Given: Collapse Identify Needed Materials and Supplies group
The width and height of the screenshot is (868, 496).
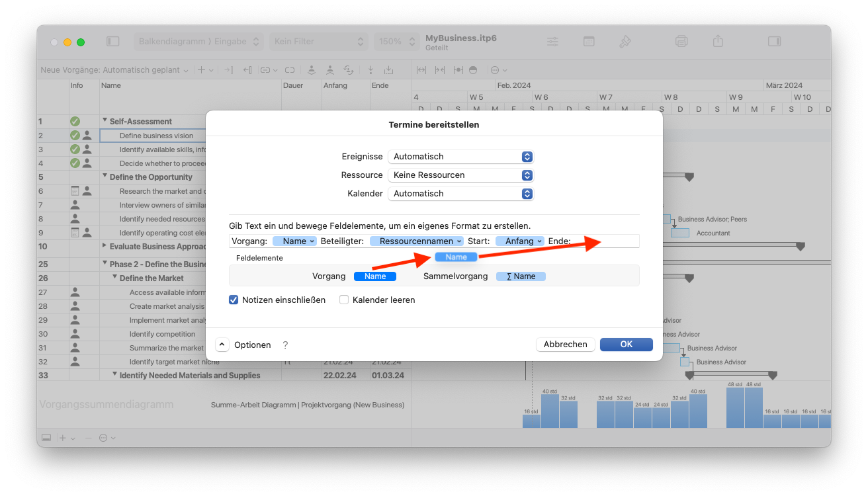Looking at the screenshot, I should pos(114,375).
